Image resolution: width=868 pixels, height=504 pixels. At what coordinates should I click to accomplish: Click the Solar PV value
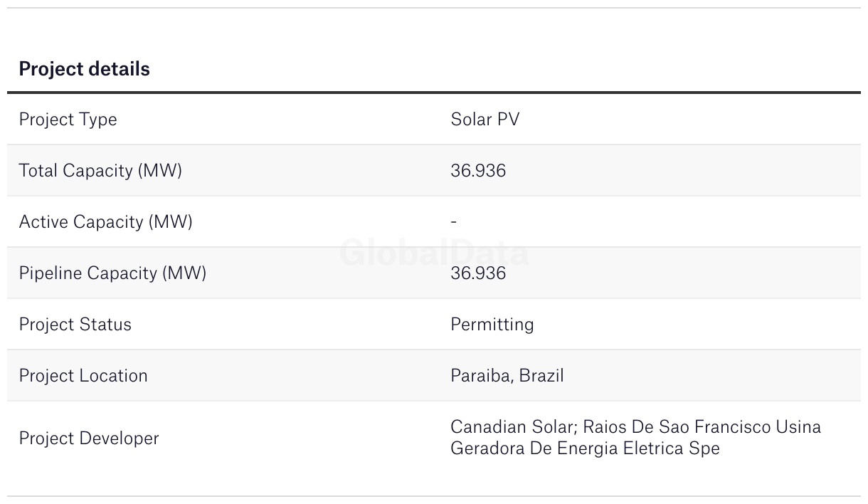485,120
